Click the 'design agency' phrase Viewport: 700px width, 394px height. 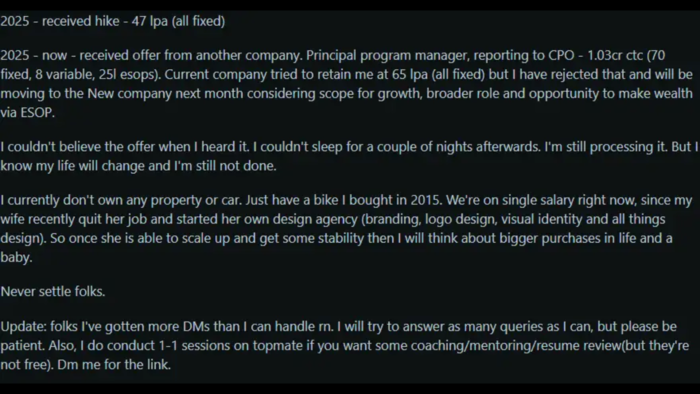315,219
